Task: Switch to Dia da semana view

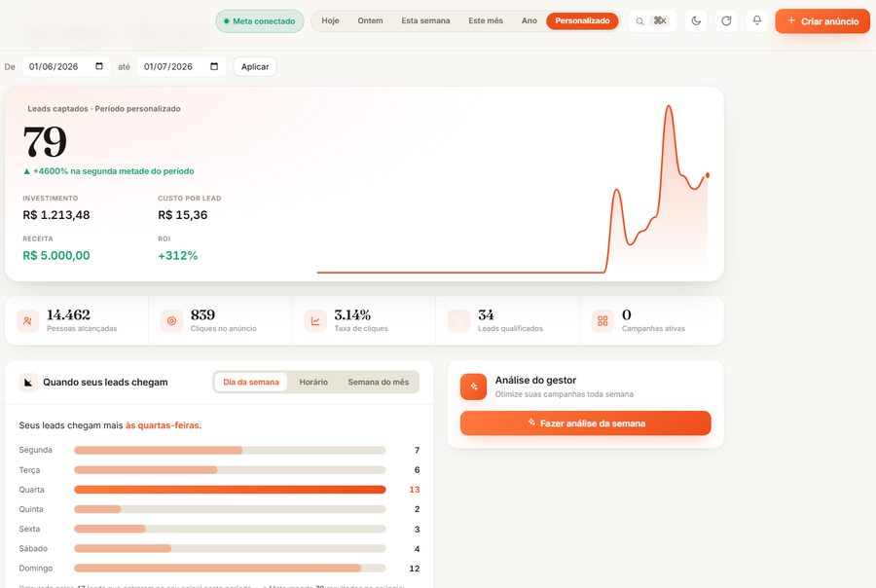Action: (251, 383)
